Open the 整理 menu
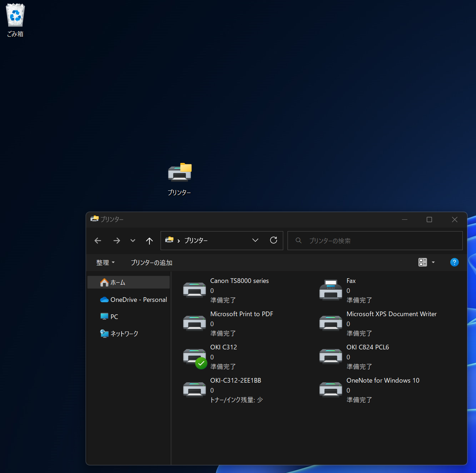This screenshot has width=476, height=473. (x=105, y=263)
